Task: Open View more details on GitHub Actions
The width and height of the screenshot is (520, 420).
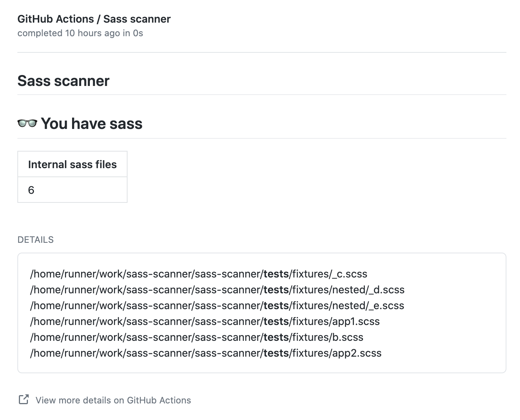Action: point(113,400)
